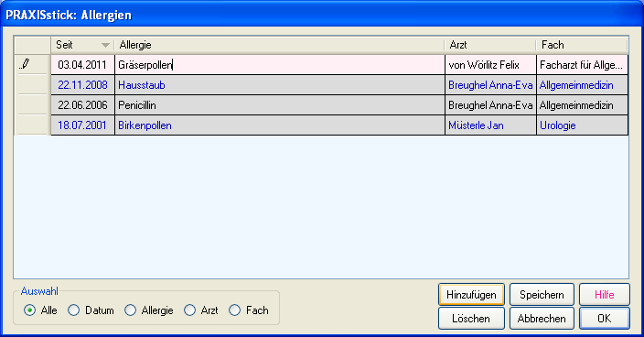Select the Fach radio button
The width and height of the screenshot is (644, 337).
click(x=234, y=310)
